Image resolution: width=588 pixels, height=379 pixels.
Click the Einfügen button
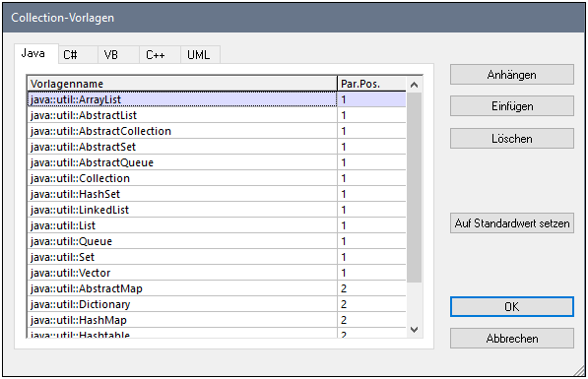[x=512, y=106]
